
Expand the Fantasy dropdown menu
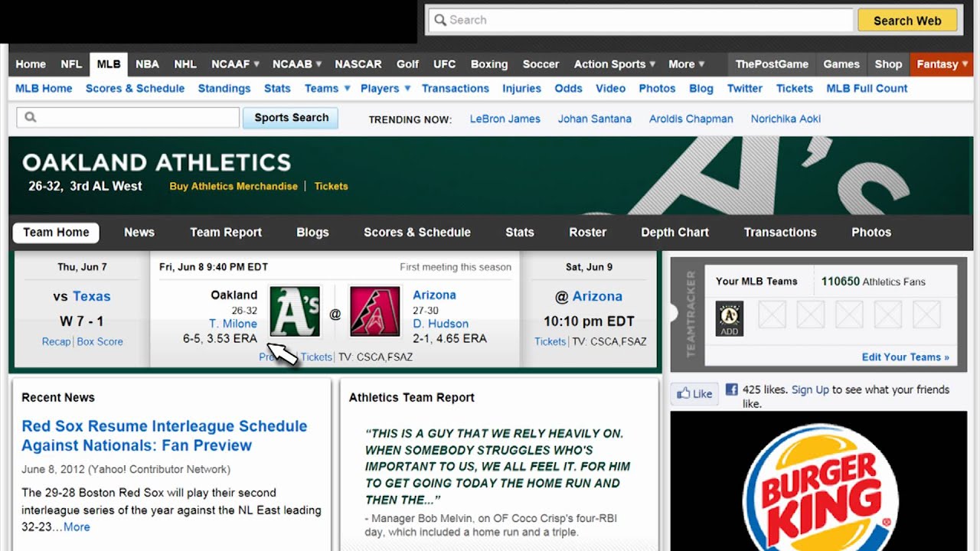(x=965, y=64)
